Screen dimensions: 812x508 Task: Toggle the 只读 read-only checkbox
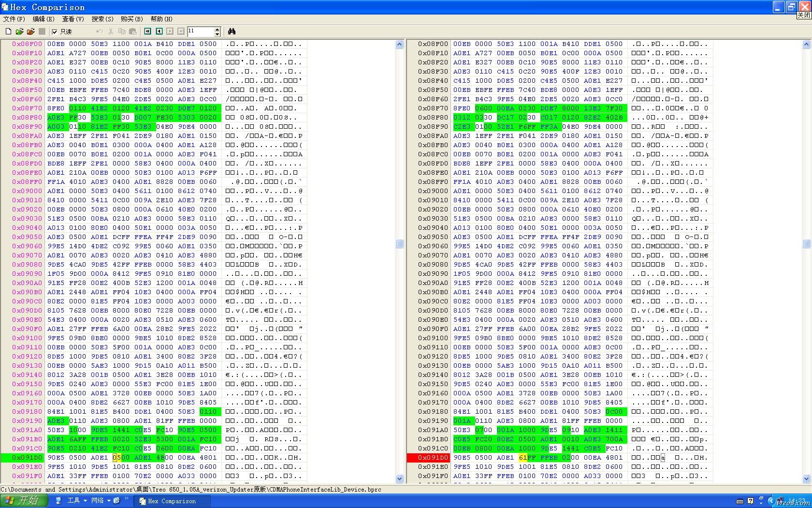coord(62,31)
